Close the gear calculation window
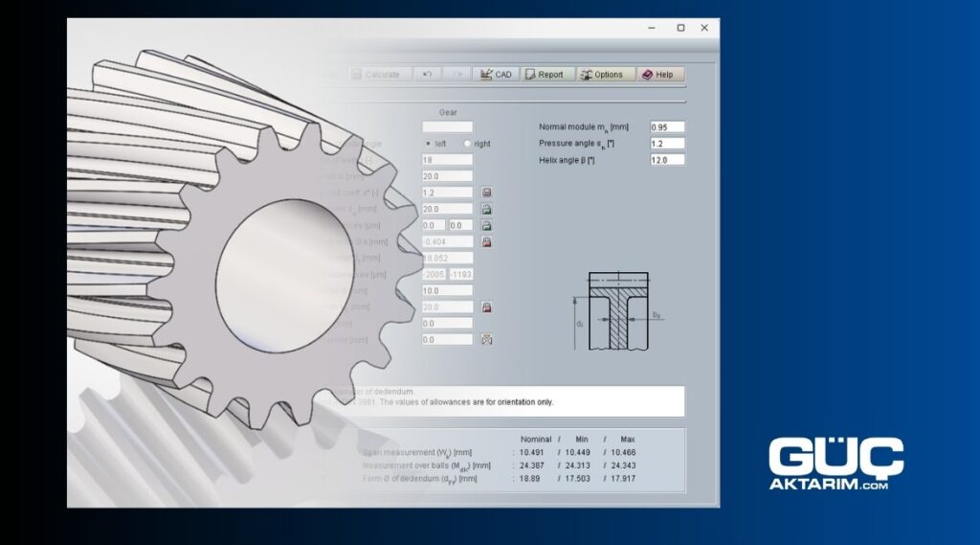The height and width of the screenshot is (545, 980). pyautogui.click(x=704, y=28)
